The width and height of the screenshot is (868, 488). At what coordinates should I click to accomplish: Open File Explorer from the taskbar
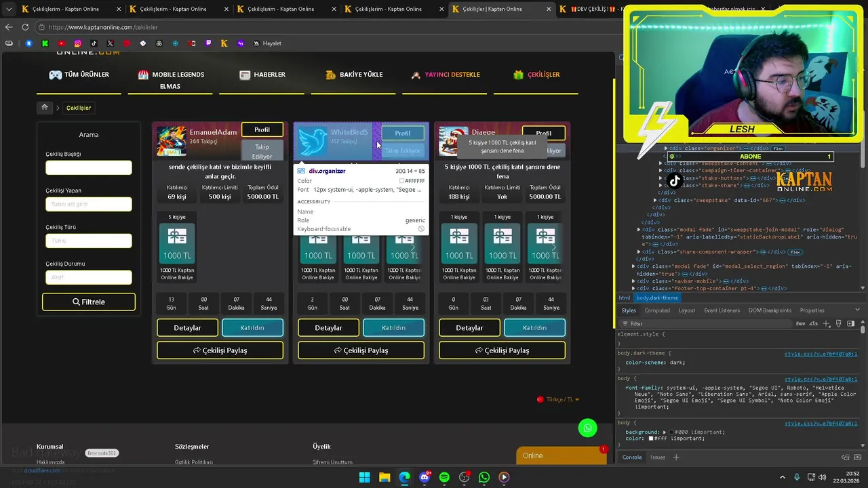pyautogui.click(x=384, y=477)
